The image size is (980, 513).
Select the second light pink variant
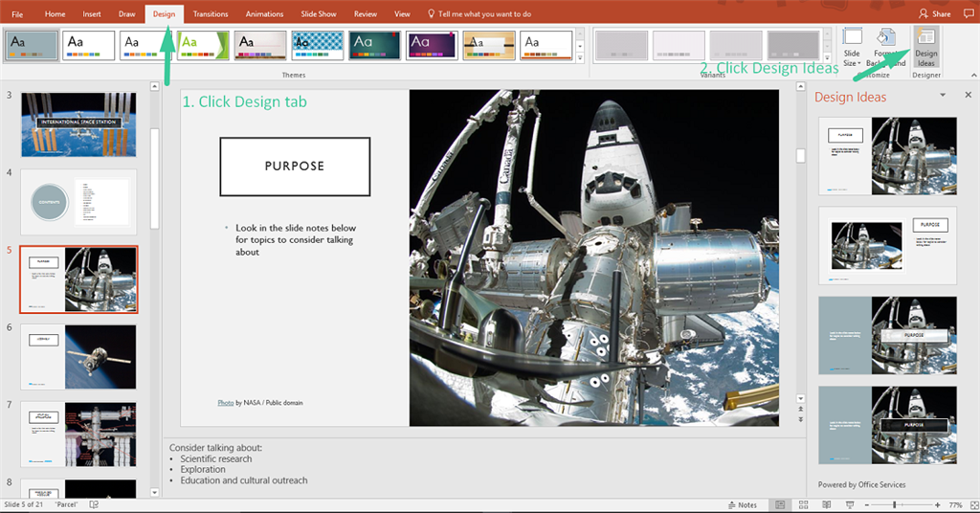(x=679, y=46)
